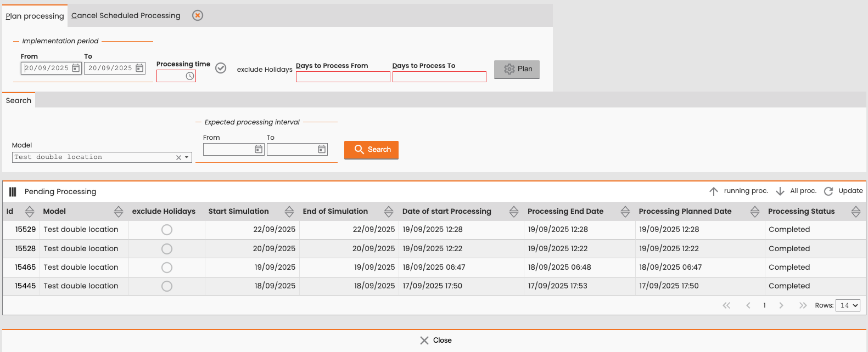The width and height of the screenshot is (868, 352).
Task: Sort by Date of start Processing
Action: coord(514,212)
